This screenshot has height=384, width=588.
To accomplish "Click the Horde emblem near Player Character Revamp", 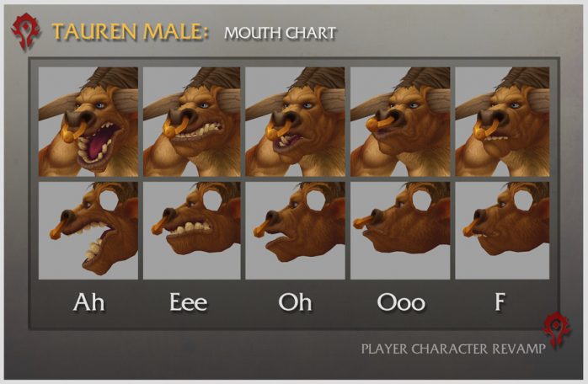I will click(557, 330).
